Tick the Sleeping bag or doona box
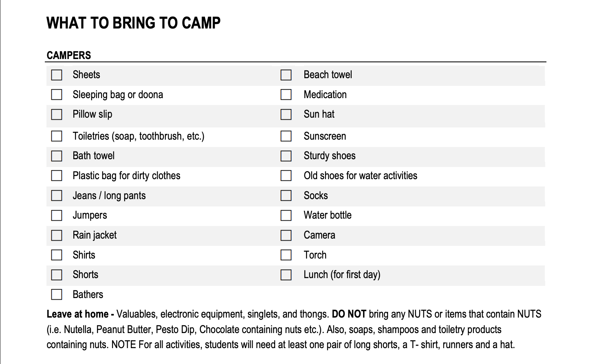This screenshot has width=599, height=364. pos(57,94)
